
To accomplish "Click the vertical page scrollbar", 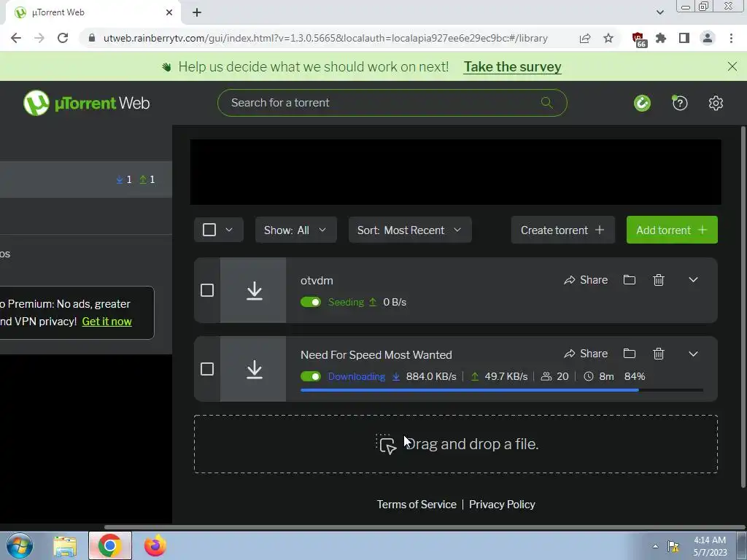I will (743, 307).
